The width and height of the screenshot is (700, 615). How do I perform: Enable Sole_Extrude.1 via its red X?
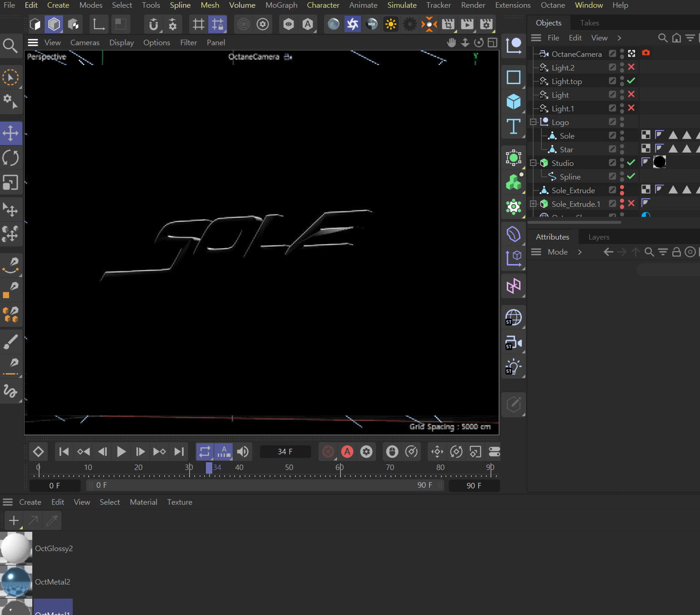pyautogui.click(x=631, y=203)
